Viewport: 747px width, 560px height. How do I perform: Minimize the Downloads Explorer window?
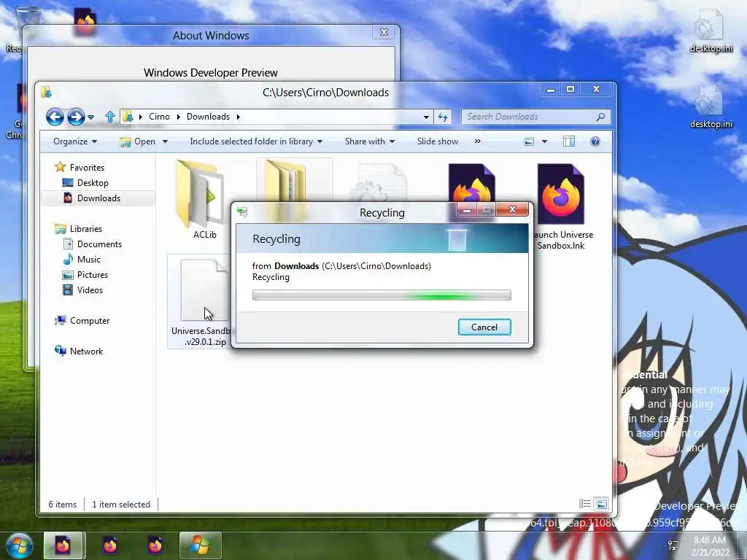pyautogui.click(x=551, y=89)
